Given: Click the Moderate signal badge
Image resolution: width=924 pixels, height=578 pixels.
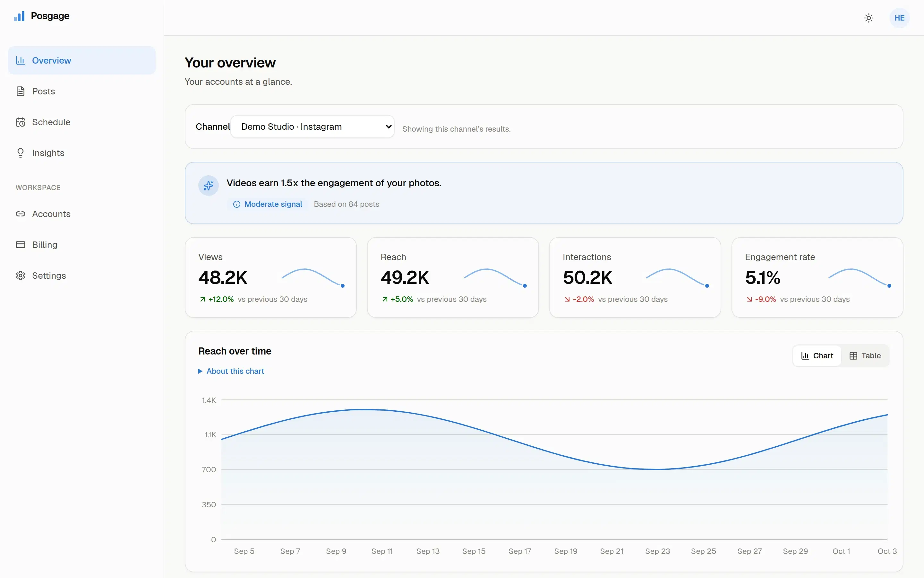Looking at the screenshot, I should 268,204.
